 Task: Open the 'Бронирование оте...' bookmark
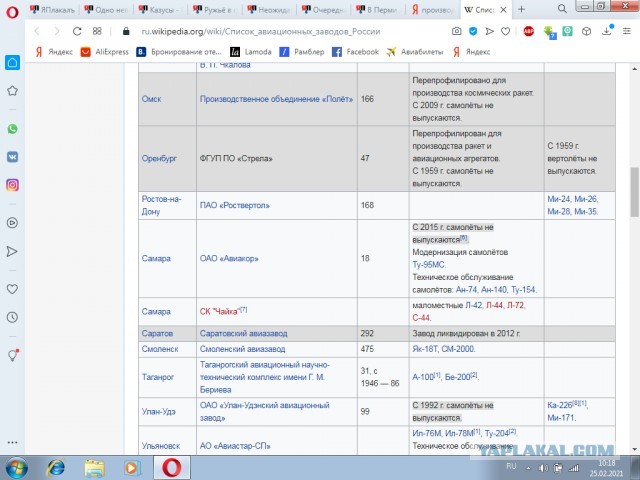(x=179, y=52)
